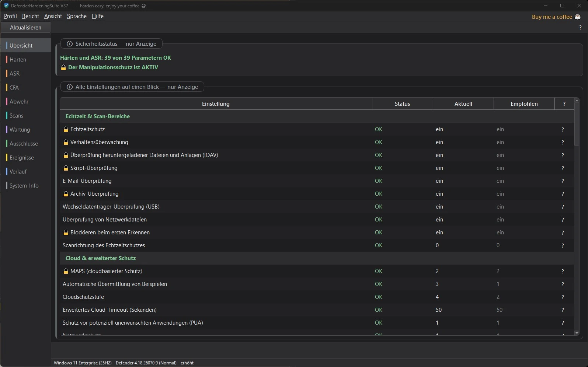Click the current value 50 for Cloud-Timeout
This screenshot has width=588, height=367.
click(439, 310)
